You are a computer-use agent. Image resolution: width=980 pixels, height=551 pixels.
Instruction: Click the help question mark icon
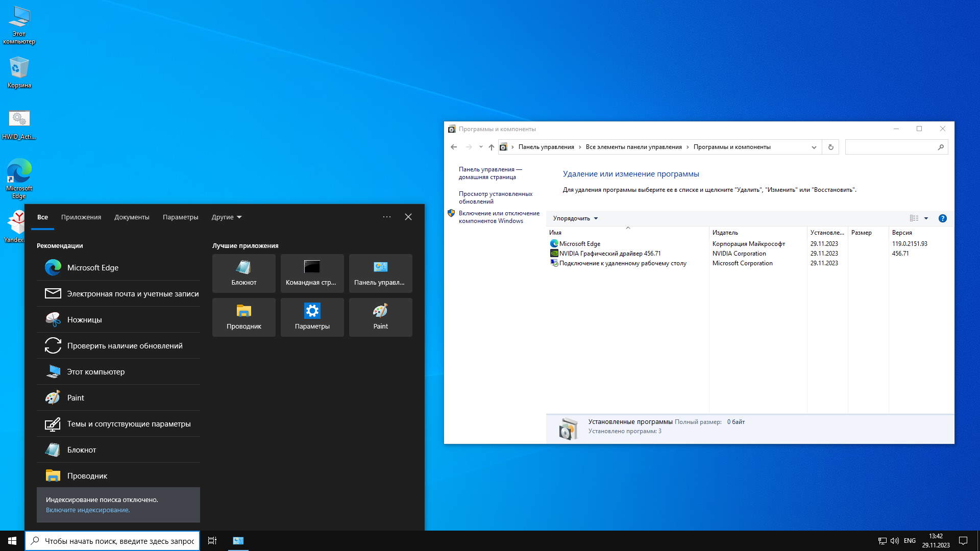(x=942, y=218)
